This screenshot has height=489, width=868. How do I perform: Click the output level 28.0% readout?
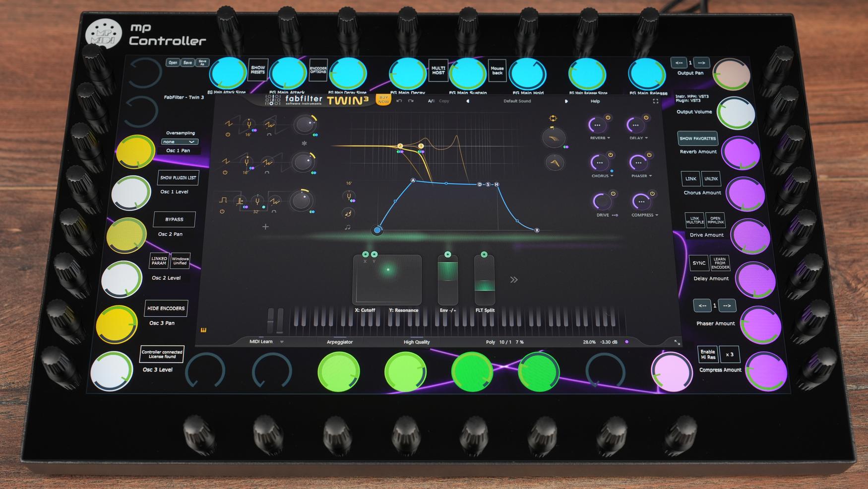(x=589, y=342)
